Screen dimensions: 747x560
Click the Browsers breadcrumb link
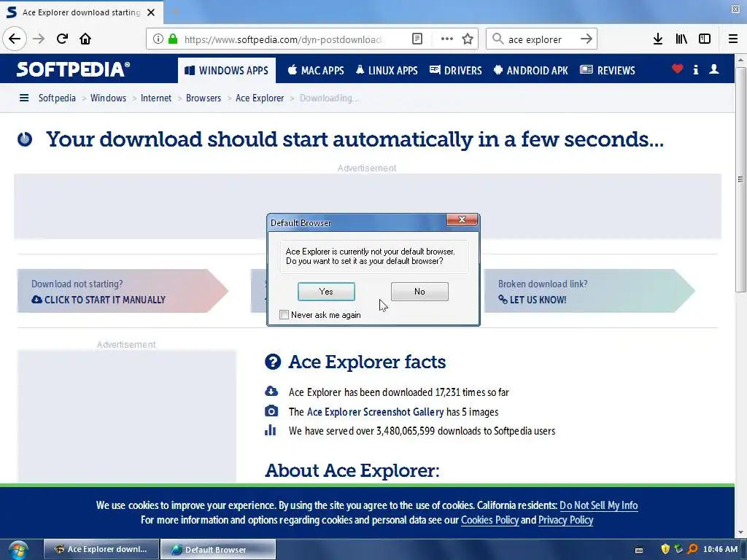pos(204,98)
